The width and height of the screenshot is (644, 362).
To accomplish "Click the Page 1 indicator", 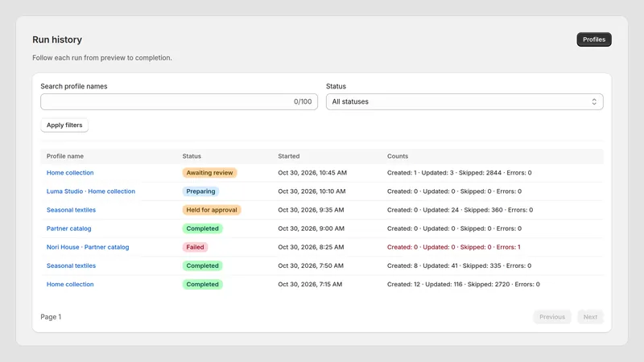I will pyautogui.click(x=51, y=317).
